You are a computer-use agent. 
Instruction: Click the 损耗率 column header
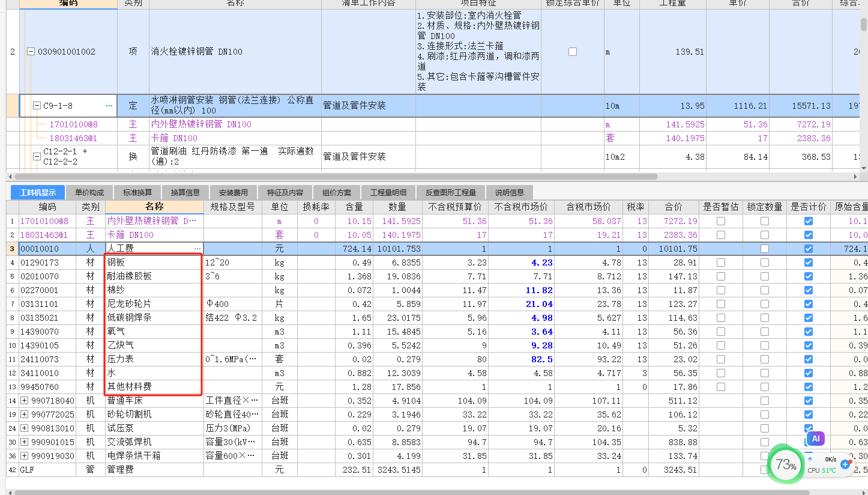(x=316, y=207)
